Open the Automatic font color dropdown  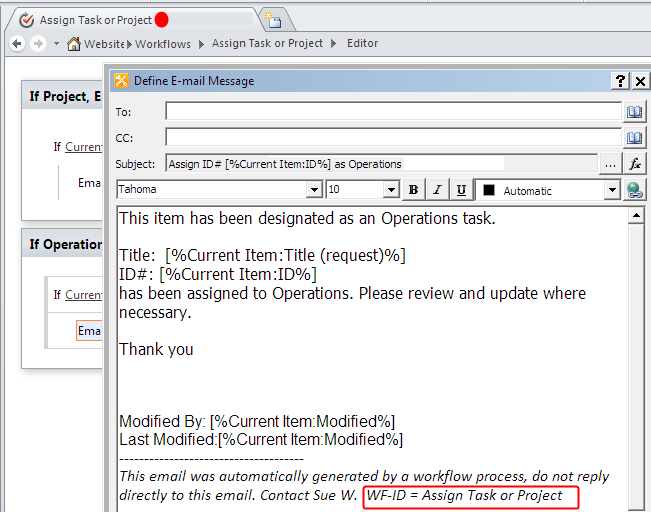pyautogui.click(x=612, y=190)
